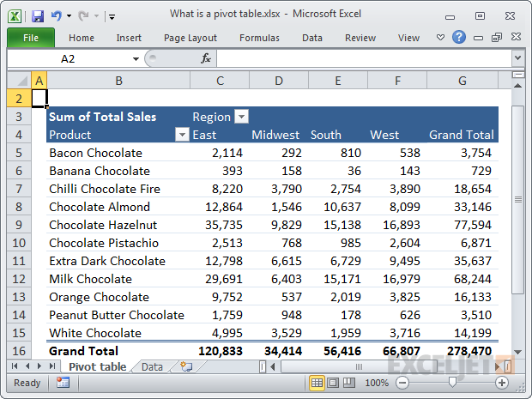Minimize the workbook window inside Excel
The image size is (532, 399).
(478, 38)
